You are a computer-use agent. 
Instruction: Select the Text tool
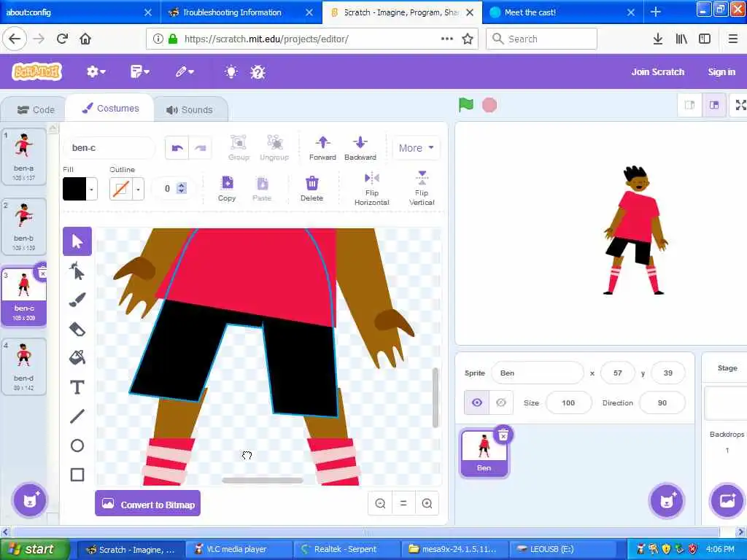[77, 387]
